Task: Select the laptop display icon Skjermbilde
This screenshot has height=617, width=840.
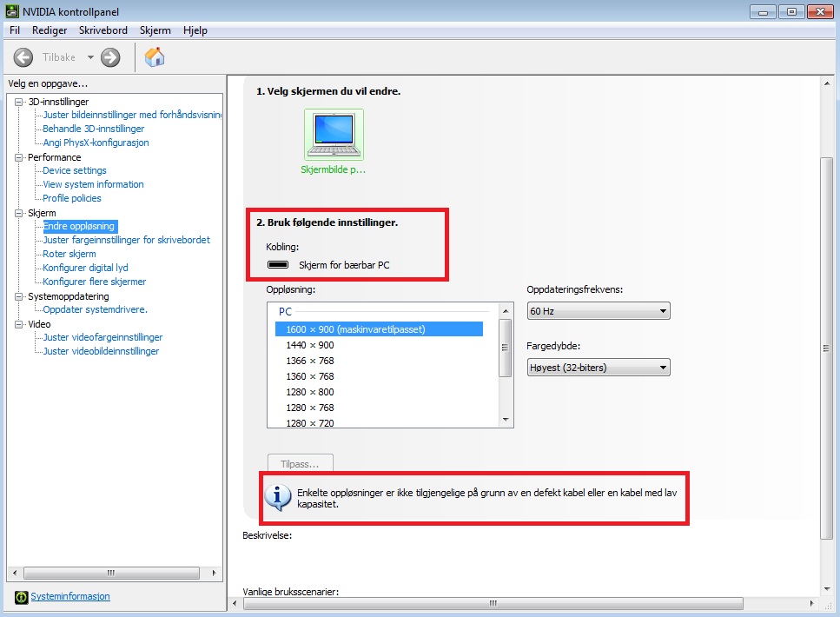Action: [334, 135]
